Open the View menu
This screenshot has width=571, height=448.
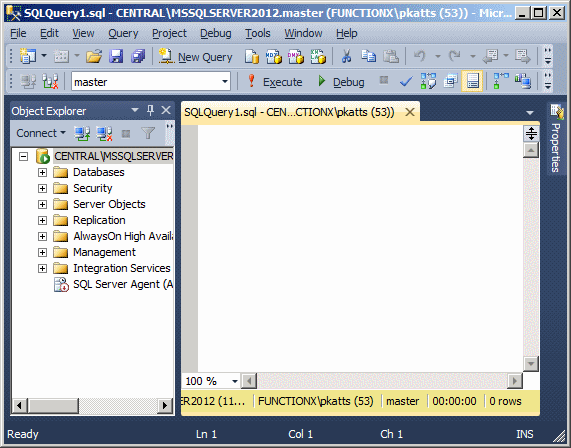point(83,34)
